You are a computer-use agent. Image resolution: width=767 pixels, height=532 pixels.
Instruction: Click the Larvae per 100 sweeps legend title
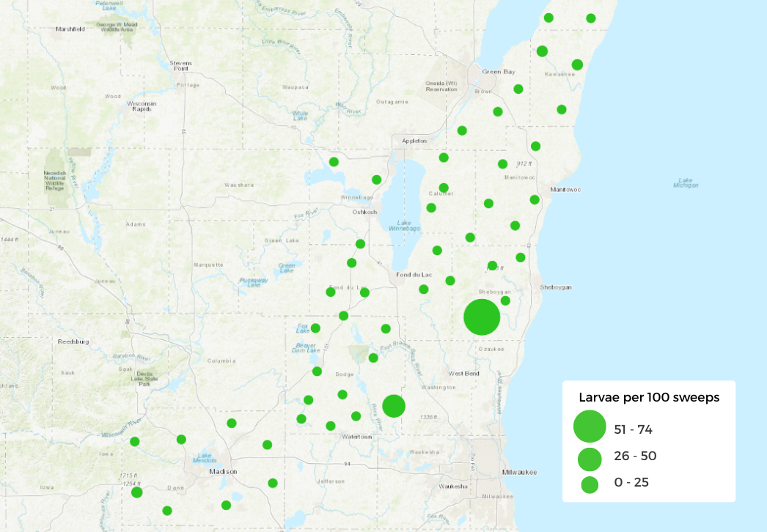tap(648, 396)
